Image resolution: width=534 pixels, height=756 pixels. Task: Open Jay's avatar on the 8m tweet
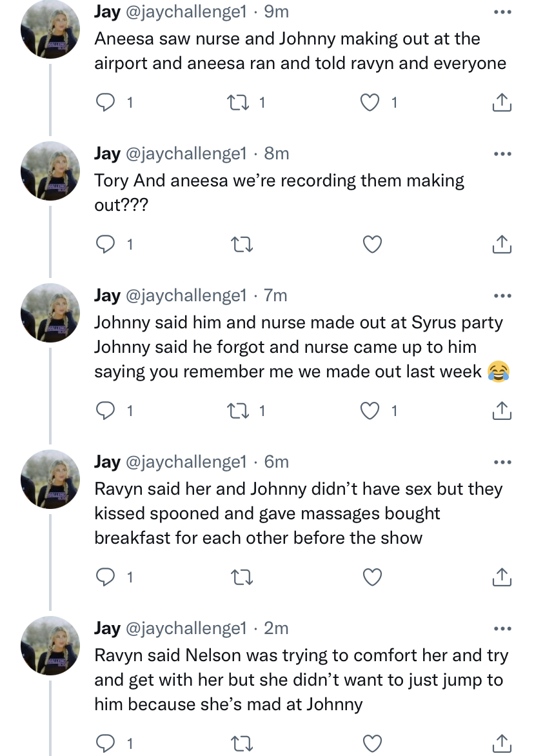pyautogui.click(x=50, y=171)
